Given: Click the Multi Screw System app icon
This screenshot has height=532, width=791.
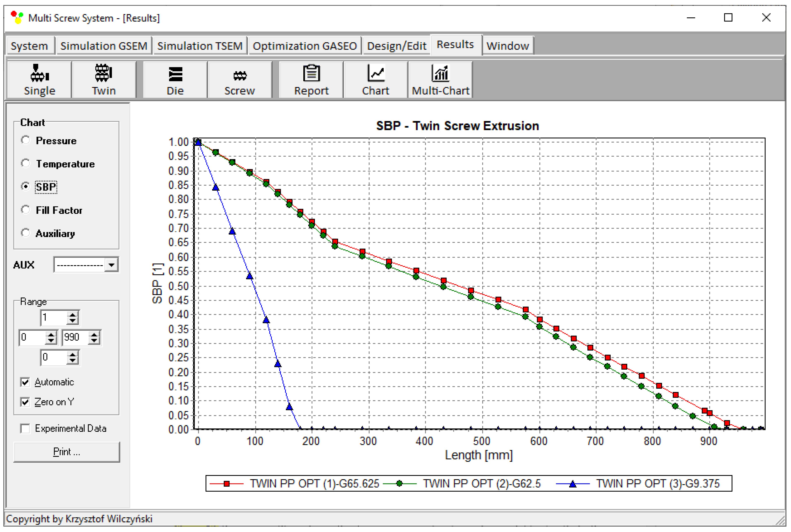Looking at the screenshot, I should coord(17,17).
